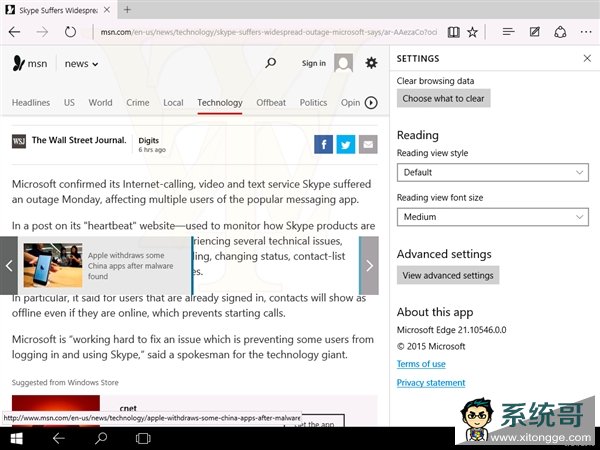The image size is (600, 450).
Task: Open msn search magnifier icon
Action: 271,63
